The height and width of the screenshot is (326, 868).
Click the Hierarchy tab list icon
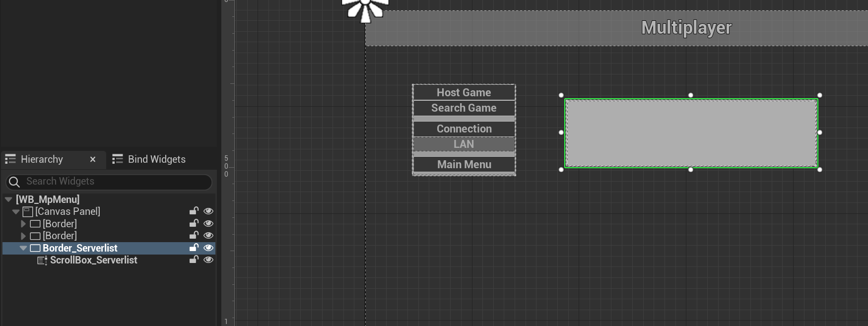10,159
